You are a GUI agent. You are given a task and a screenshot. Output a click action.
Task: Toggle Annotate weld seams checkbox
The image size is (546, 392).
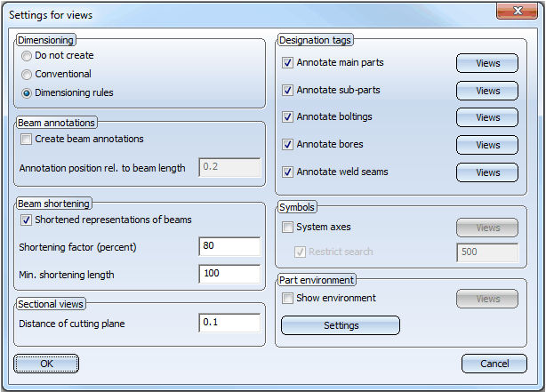coord(287,172)
